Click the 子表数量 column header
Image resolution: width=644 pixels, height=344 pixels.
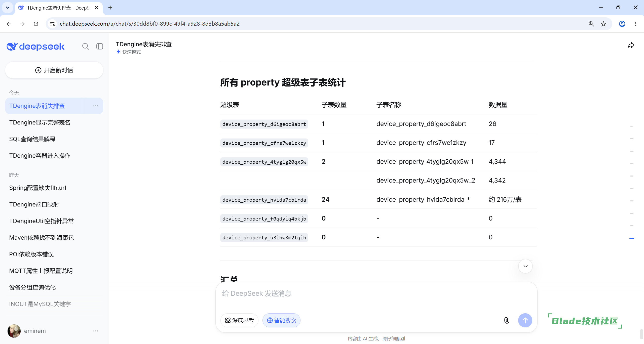pos(334,105)
